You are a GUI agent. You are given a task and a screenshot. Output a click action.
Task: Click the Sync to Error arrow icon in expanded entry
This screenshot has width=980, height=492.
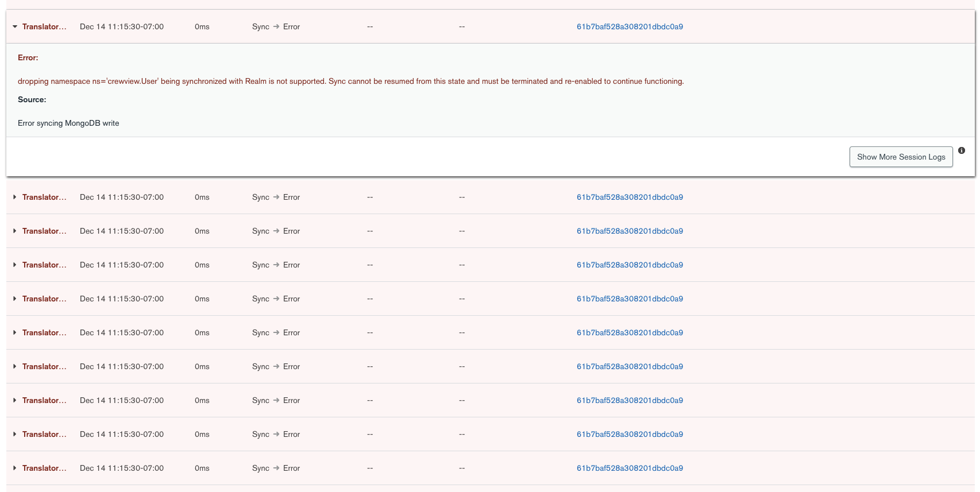[x=276, y=27]
